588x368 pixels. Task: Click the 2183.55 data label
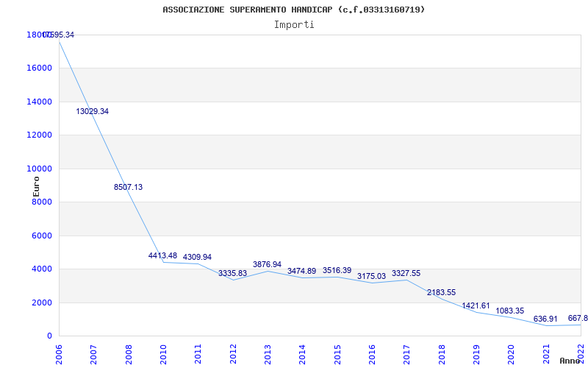[441, 293]
